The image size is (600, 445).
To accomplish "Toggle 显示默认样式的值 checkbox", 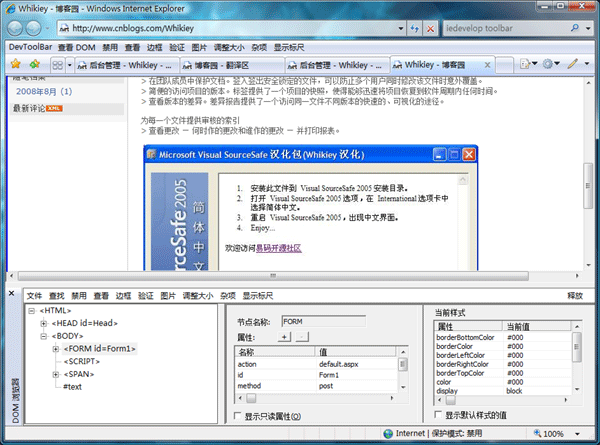I will tap(438, 414).
